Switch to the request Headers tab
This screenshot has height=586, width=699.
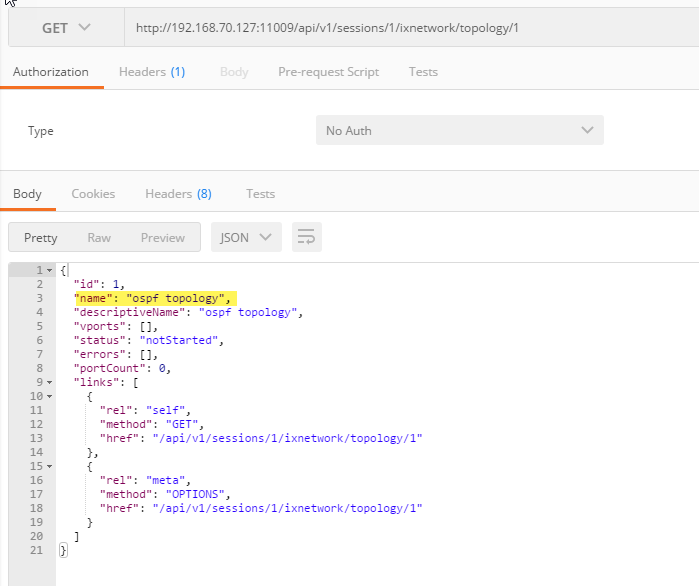click(151, 72)
